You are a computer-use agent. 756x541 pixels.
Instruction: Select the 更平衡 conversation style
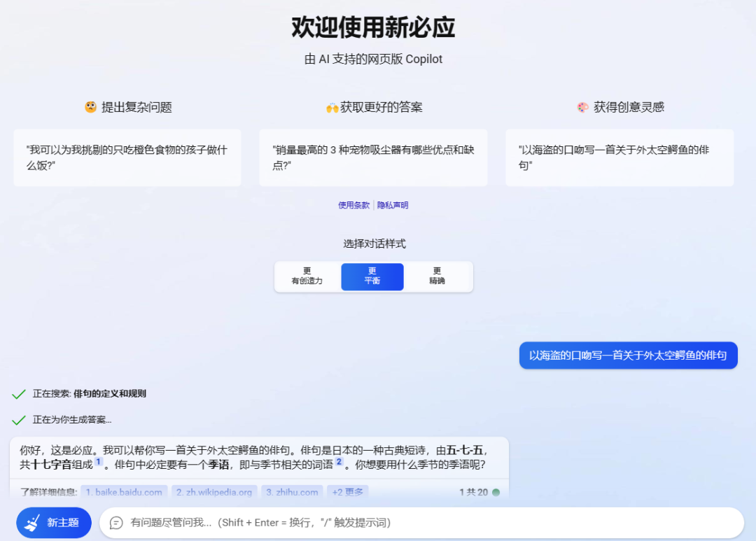coord(372,276)
